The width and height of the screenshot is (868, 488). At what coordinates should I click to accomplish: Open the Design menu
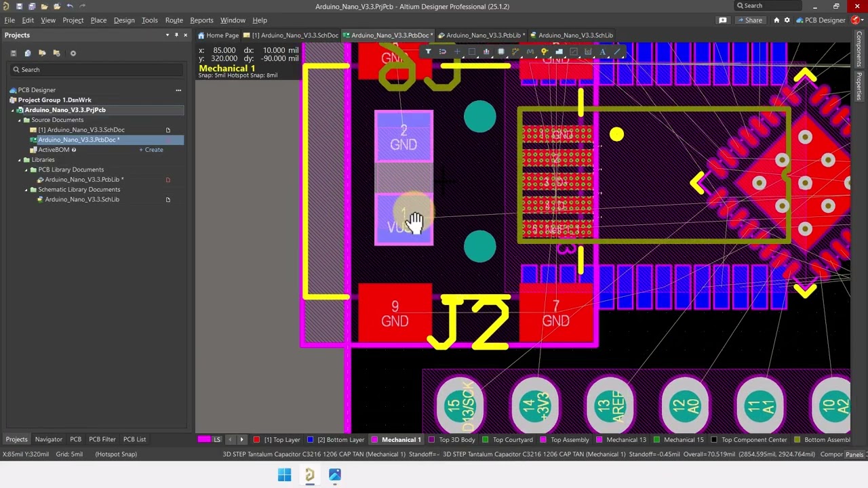124,20
